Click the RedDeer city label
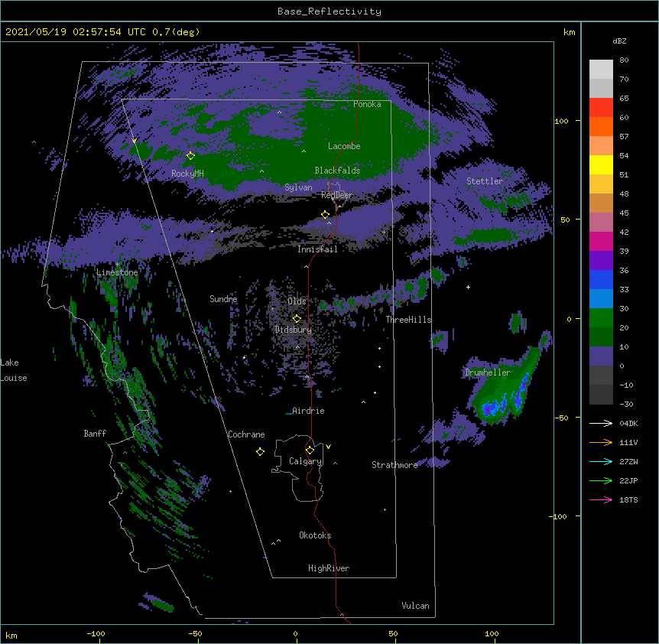 (337, 195)
